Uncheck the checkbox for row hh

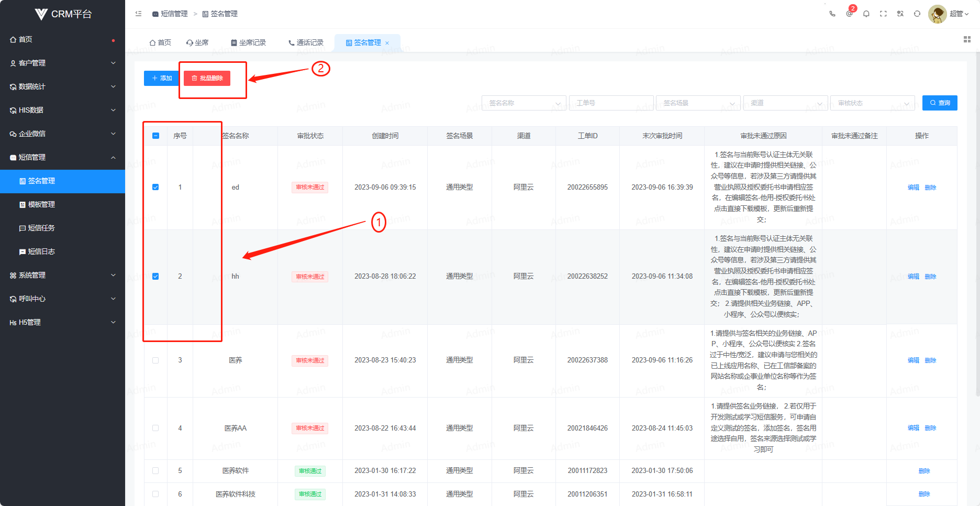pyautogui.click(x=155, y=276)
